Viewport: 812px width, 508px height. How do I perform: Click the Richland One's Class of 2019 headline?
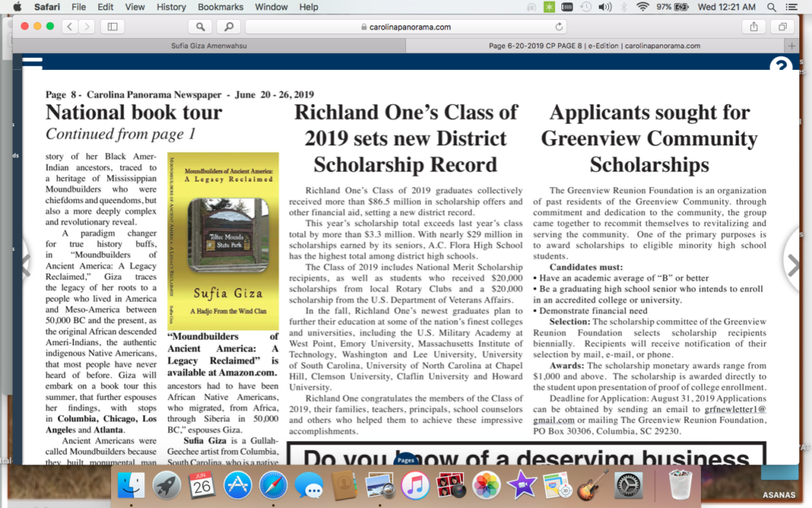click(x=405, y=138)
